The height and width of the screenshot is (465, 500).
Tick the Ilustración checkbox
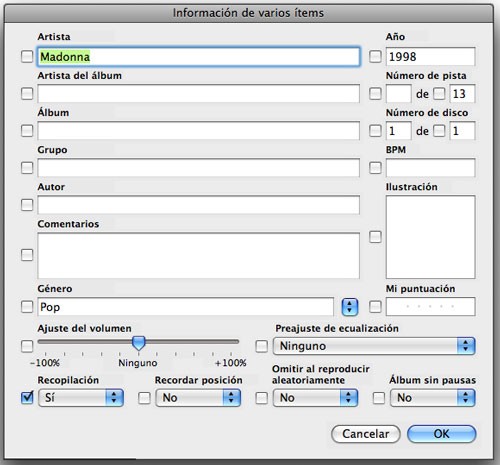pos(375,237)
